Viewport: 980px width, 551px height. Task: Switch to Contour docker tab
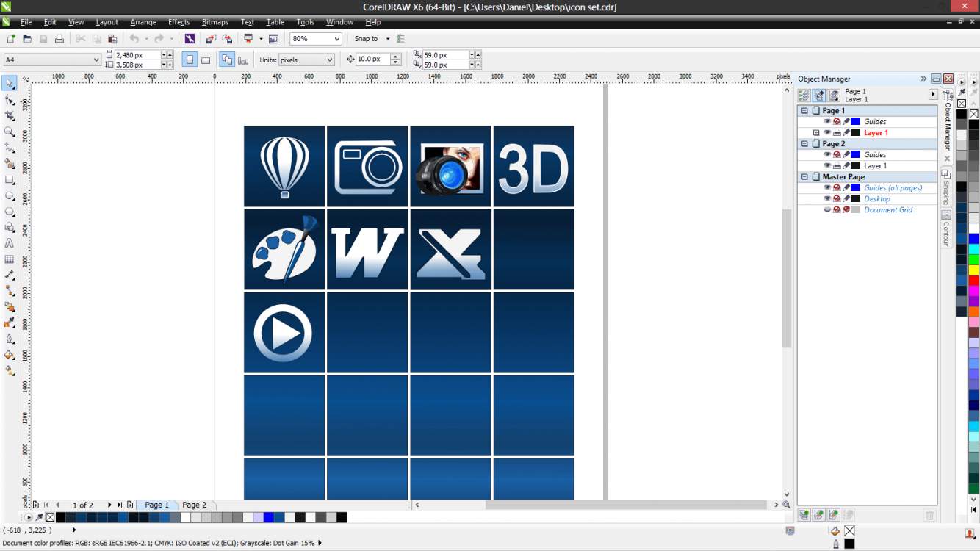click(x=947, y=229)
